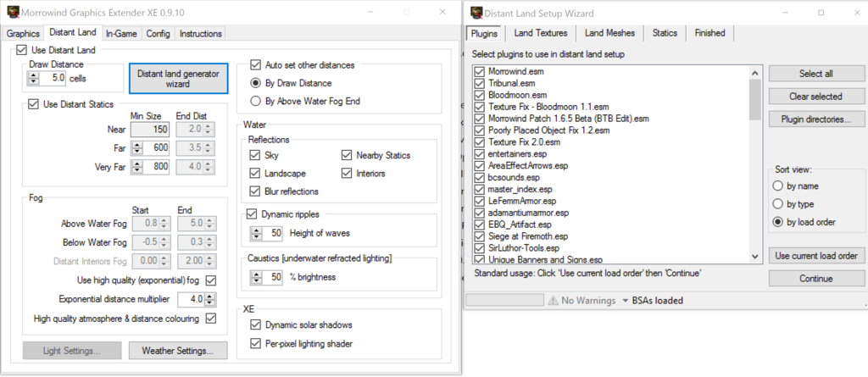Click the Draw Distance cells value field
The image size is (868, 377).
click(53, 79)
